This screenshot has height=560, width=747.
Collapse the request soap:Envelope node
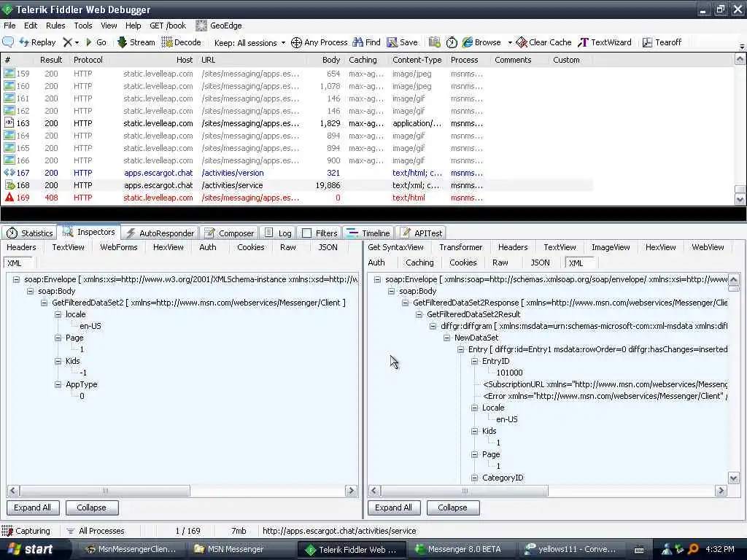(16, 279)
